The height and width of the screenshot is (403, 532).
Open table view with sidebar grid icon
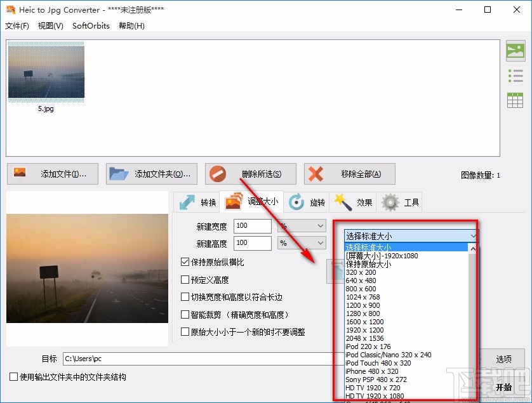[x=515, y=100]
